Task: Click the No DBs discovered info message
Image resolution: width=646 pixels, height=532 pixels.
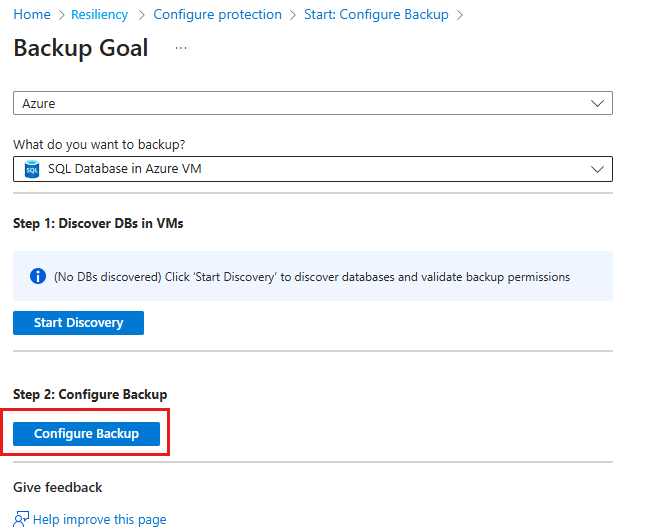Action: (312, 276)
